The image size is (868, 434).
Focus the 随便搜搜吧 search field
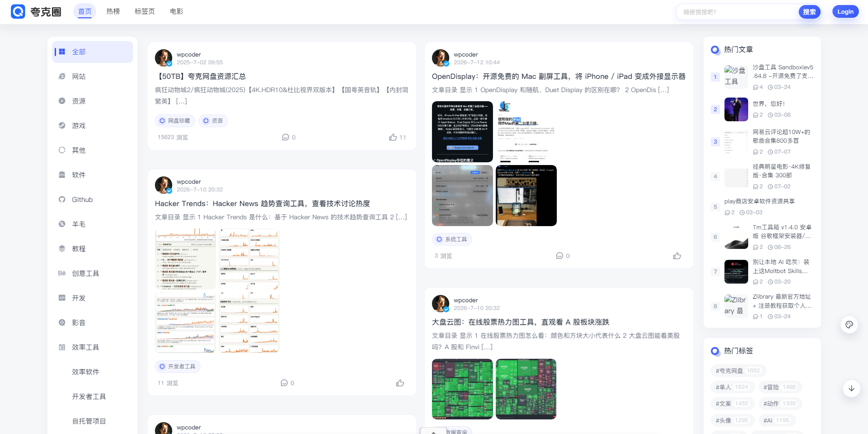tap(737, 12)
